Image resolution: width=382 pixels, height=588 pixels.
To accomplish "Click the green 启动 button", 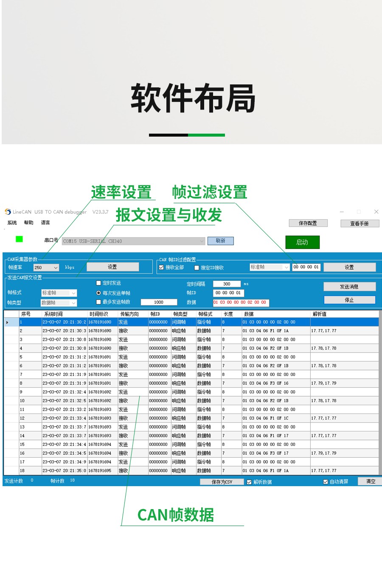I will click(x=302, y=242).
